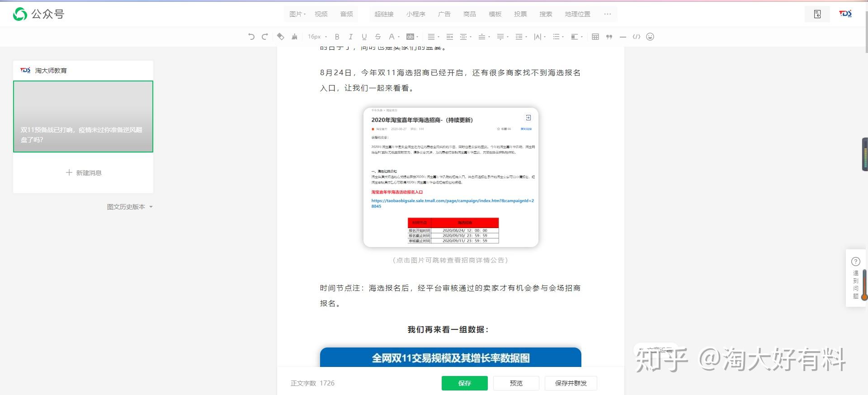Open the 搜索 insert option
The height and width of the screenshot is (395, 868).
(x=546, y=14)
